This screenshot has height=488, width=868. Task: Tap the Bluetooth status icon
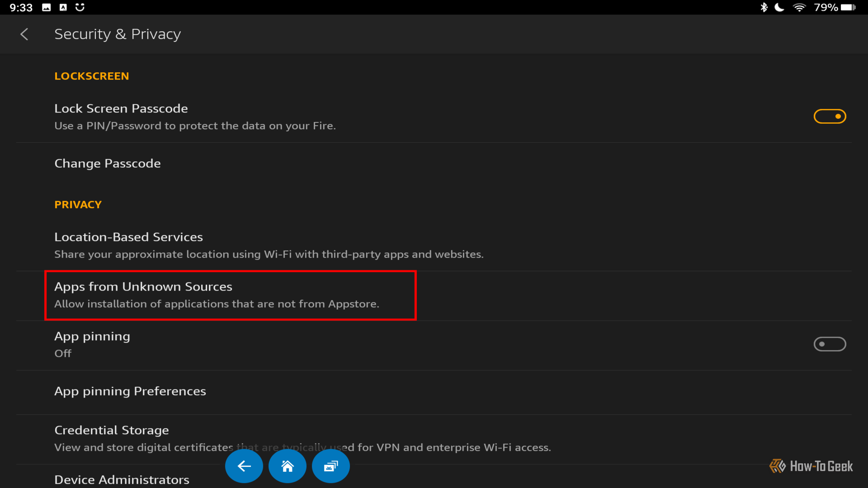tap(764, 7)
